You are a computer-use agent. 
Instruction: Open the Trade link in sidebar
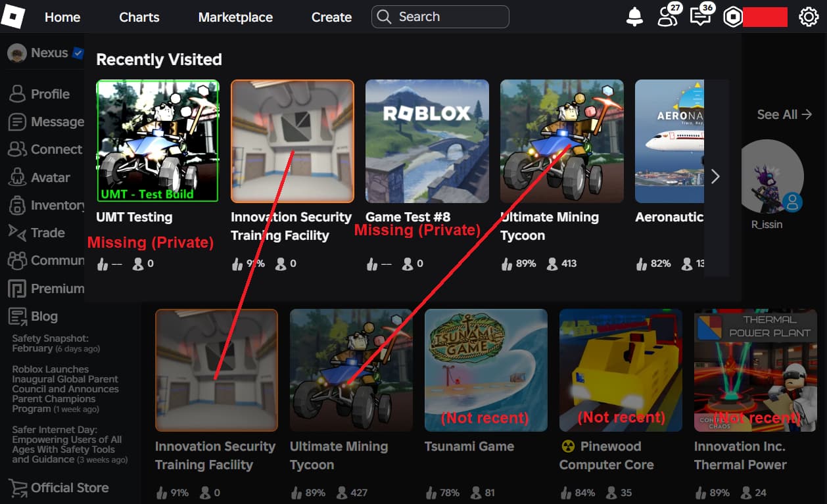tap(48, 233)
